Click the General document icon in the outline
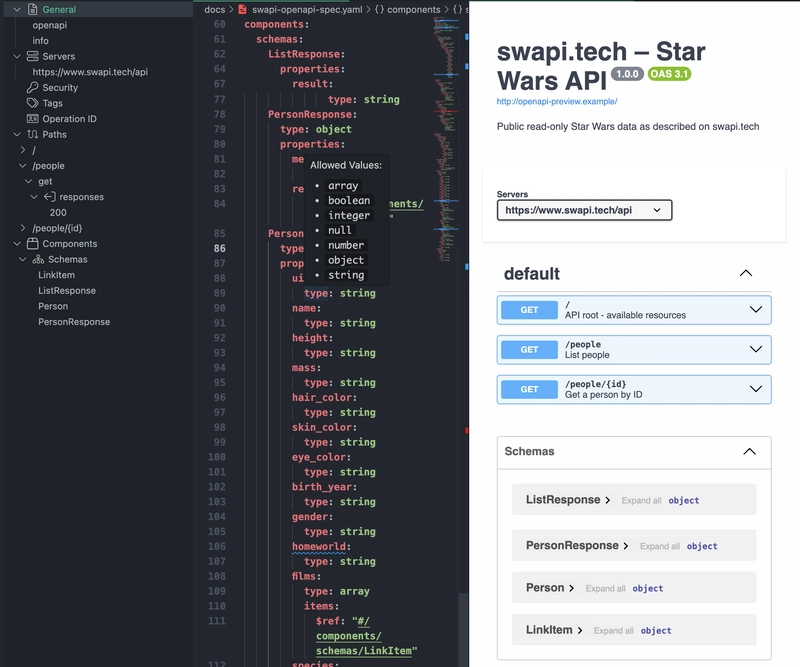 pyautogui.click(x=33, y=9)
